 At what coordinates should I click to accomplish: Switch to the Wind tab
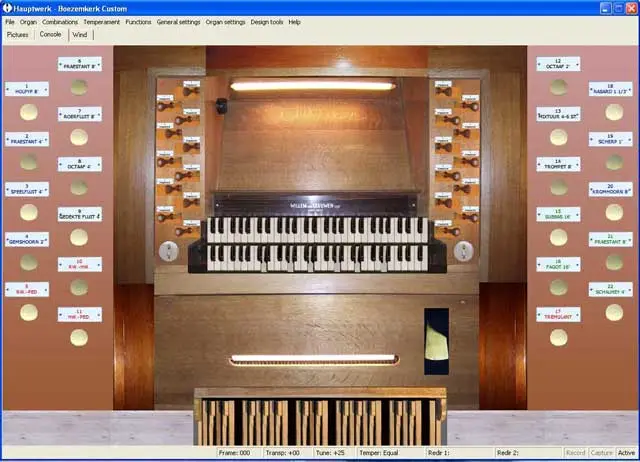pyautogui.click(x=80, y=34)
